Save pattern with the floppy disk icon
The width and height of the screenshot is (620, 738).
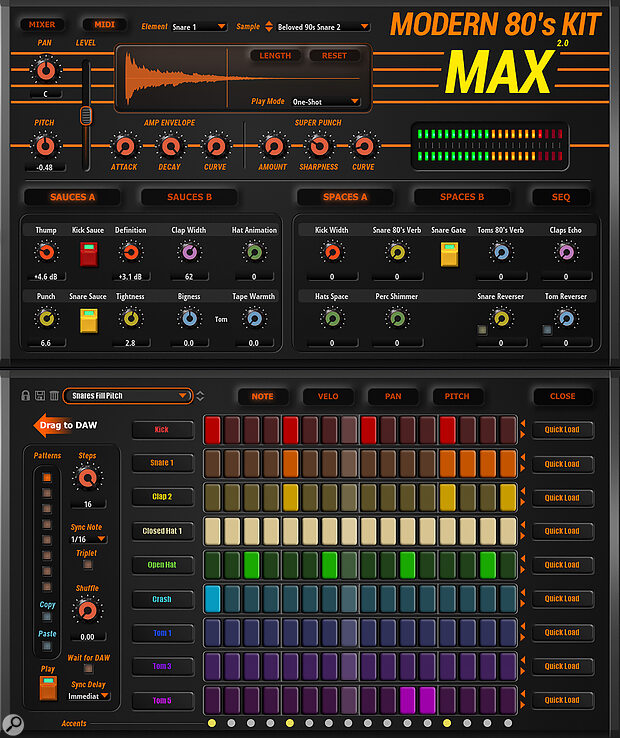(40, 396)
